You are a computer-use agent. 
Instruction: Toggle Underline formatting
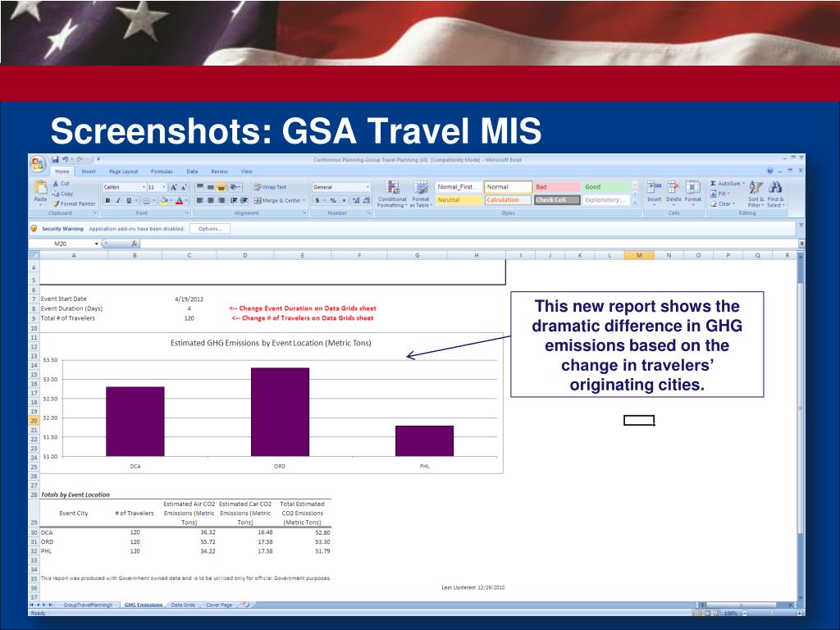(x=129, y=200)
